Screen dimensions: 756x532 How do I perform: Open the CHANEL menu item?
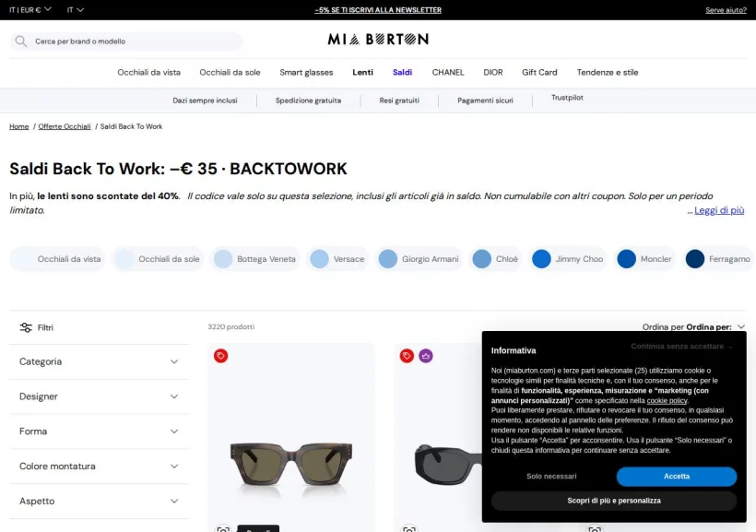click(x=448, y=72)
